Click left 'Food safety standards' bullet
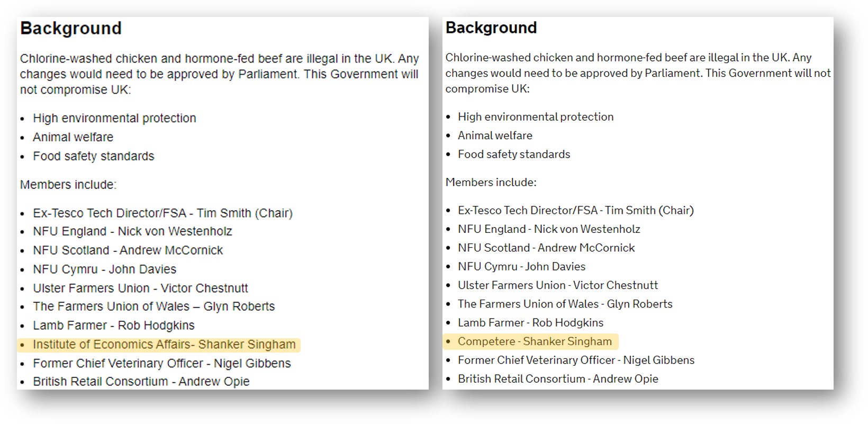This screenshot has width=868, height=424. point(94,156)
